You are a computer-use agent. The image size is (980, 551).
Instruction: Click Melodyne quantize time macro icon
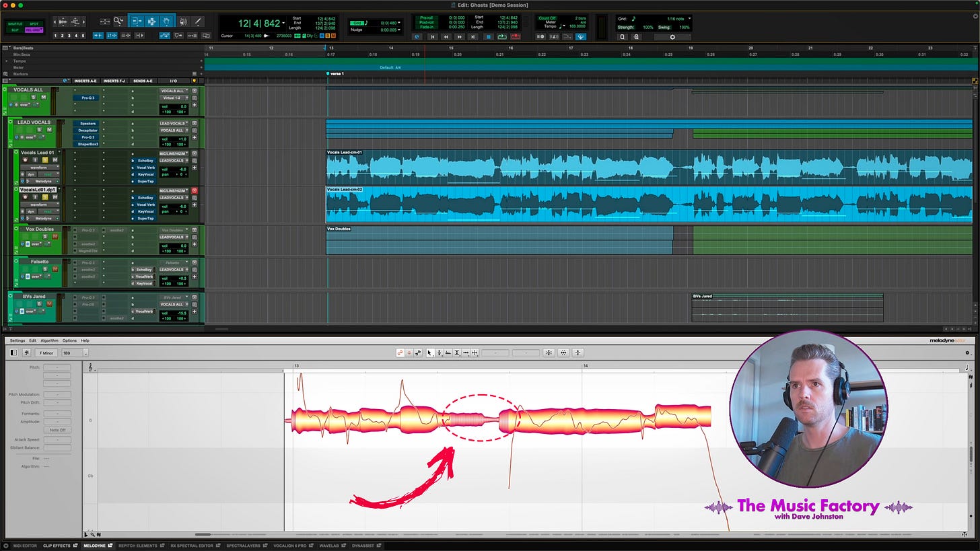pyautogui.click(x=563, y=353)
